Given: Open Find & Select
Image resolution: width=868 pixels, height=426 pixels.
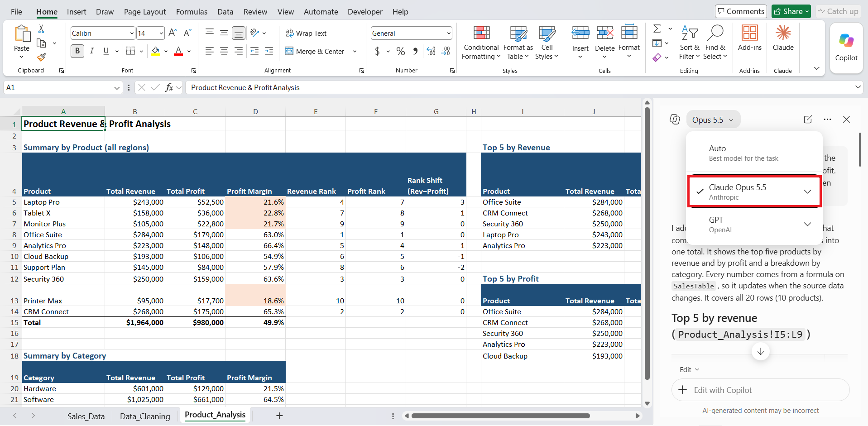Looking at the screenshot, I should tap(715, 43).
